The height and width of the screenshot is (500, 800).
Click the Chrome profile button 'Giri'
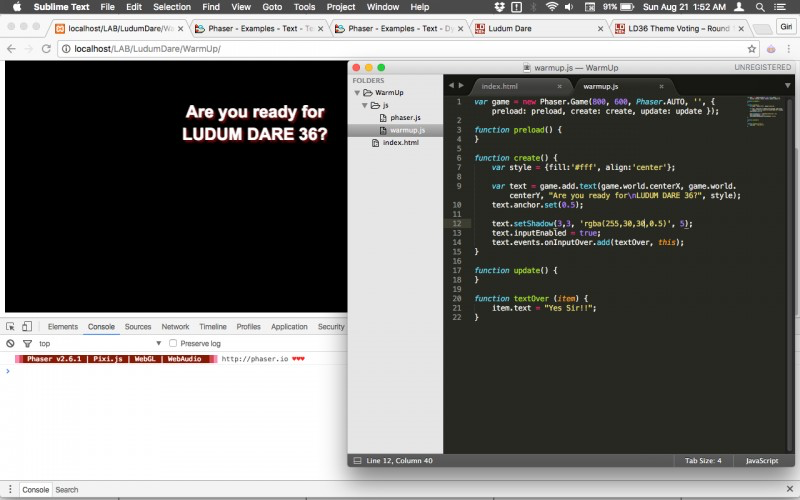point(786,27)
